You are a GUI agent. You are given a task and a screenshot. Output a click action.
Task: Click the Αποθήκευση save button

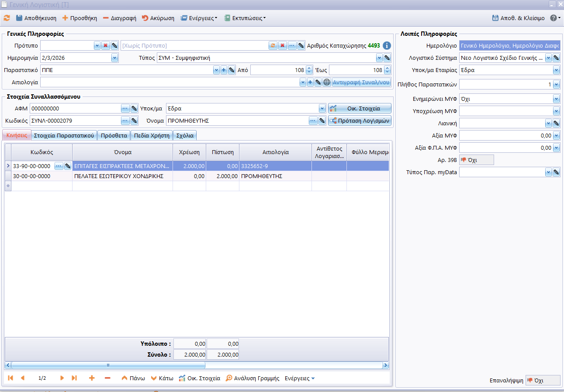[x=36, y=18]
